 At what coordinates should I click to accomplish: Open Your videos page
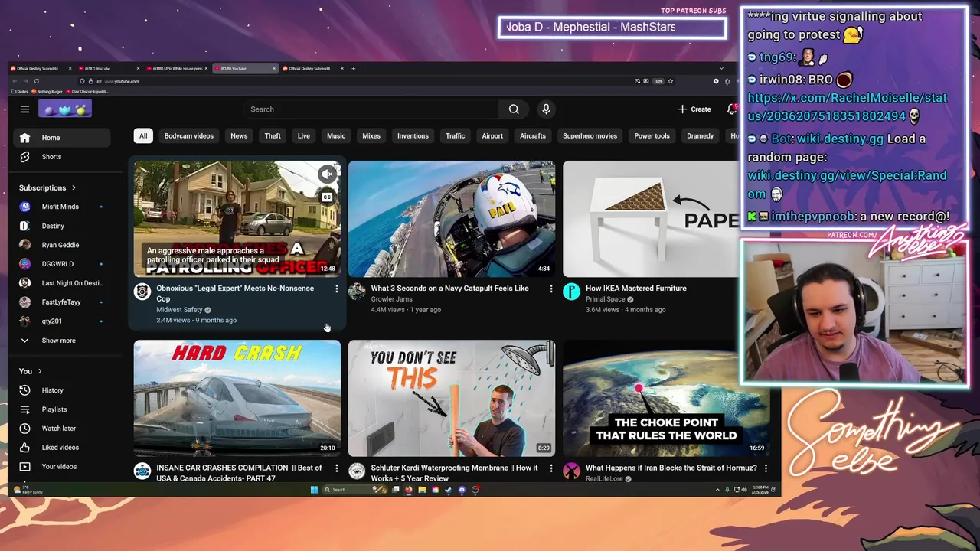[x=63, y=467]
